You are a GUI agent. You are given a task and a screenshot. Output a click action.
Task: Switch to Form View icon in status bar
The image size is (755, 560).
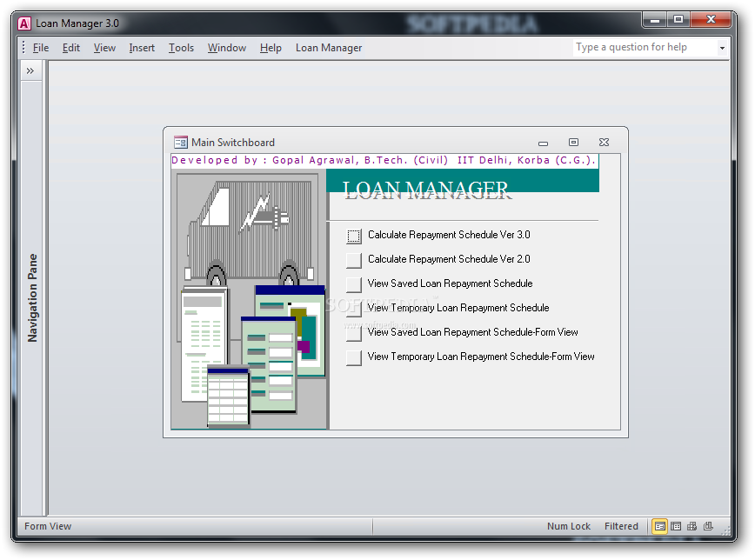(659, 526)
